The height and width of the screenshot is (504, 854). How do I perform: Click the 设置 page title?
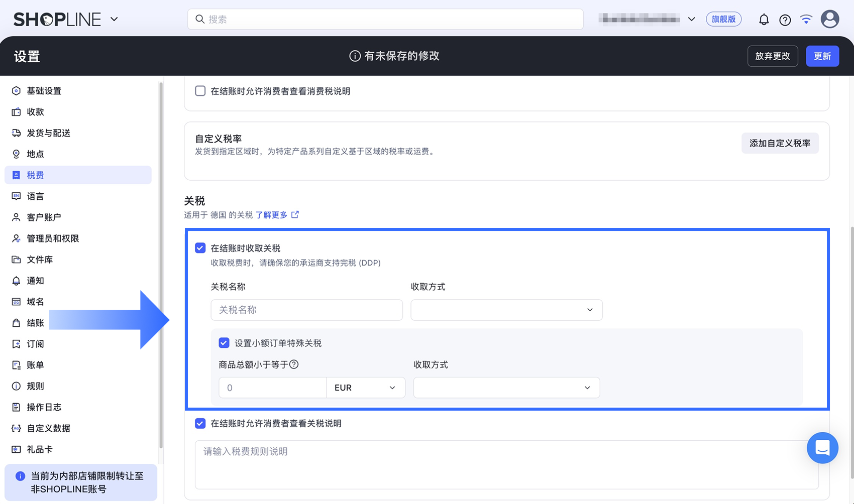27,56
